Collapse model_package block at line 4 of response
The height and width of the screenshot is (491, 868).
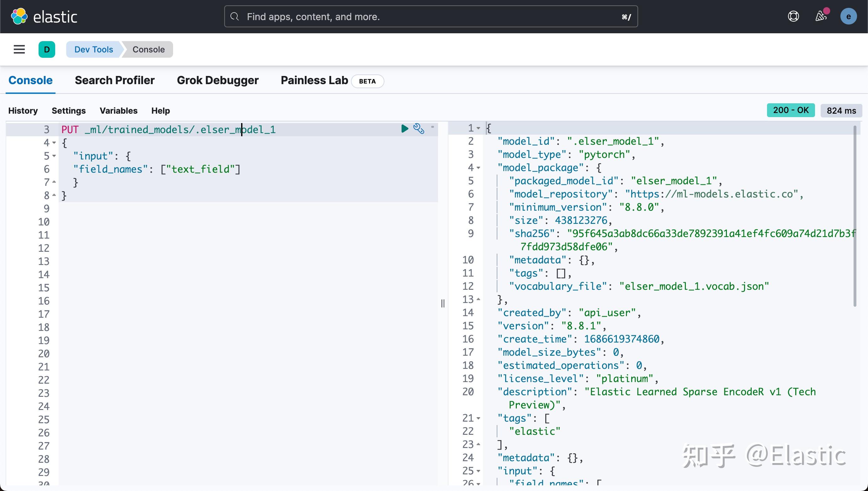tap(479, 168)
